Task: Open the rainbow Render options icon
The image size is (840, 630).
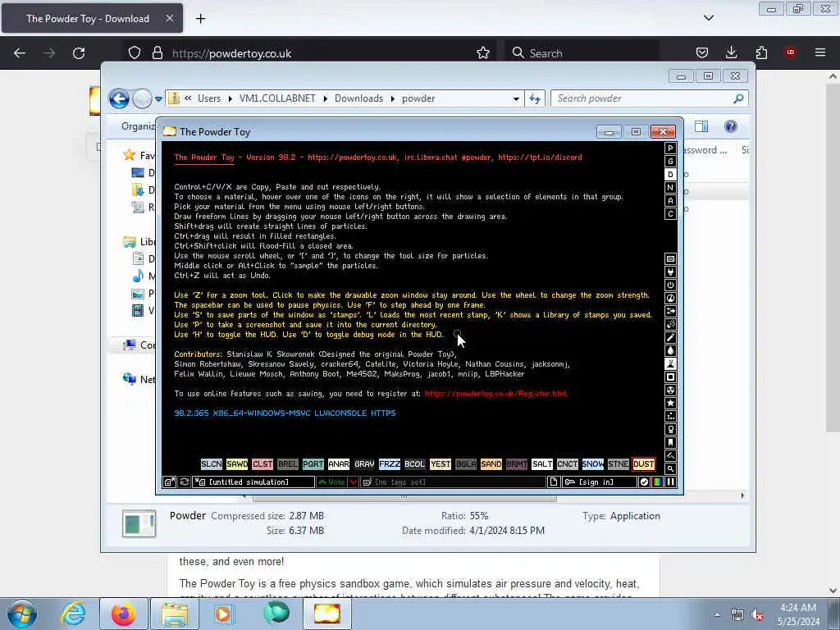Action: tap(657, 482)
